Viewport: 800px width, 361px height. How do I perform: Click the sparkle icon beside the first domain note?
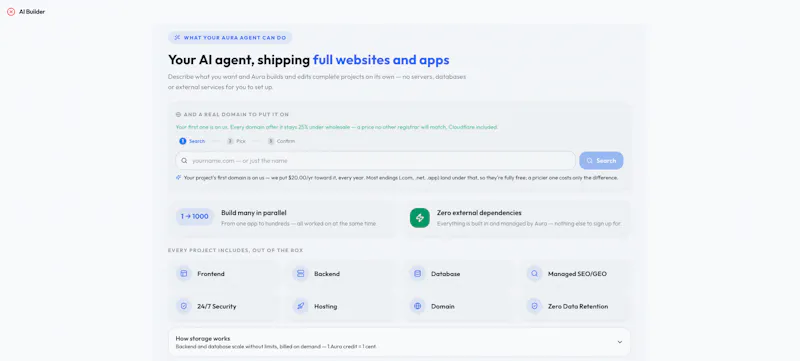click(x=179, y=178)
